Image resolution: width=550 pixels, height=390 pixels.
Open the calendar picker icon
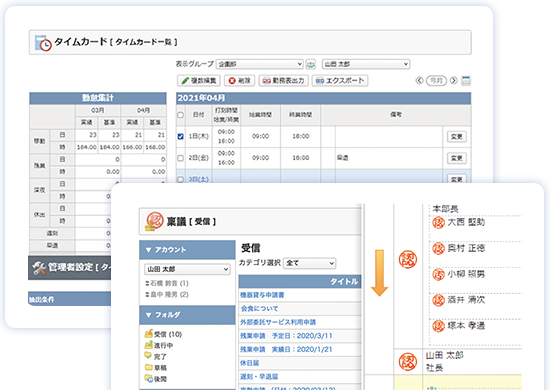[465, 81]
